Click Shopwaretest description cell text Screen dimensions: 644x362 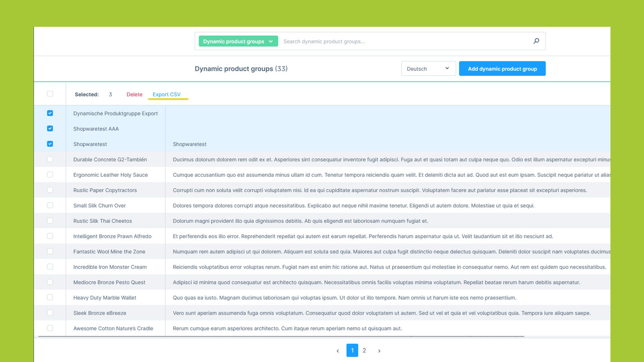[x=190, y=144]
